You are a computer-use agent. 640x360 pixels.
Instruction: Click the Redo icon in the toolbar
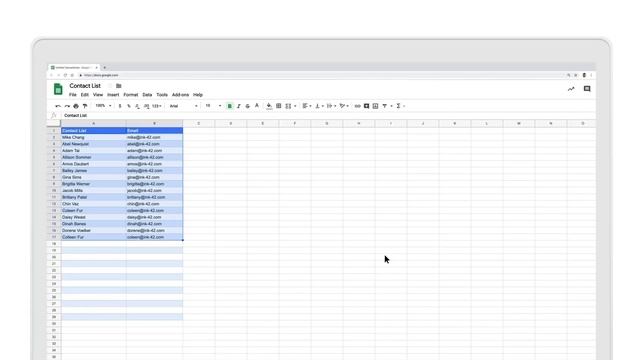point(67,106)
